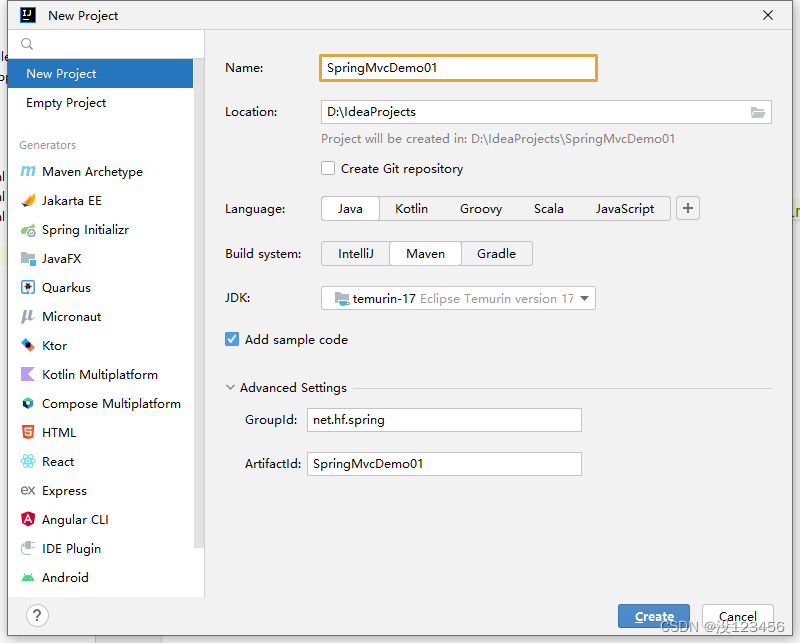Click the Maven Archetype generator icon
This screenshot has height=643, width=800.
(28, 171)
